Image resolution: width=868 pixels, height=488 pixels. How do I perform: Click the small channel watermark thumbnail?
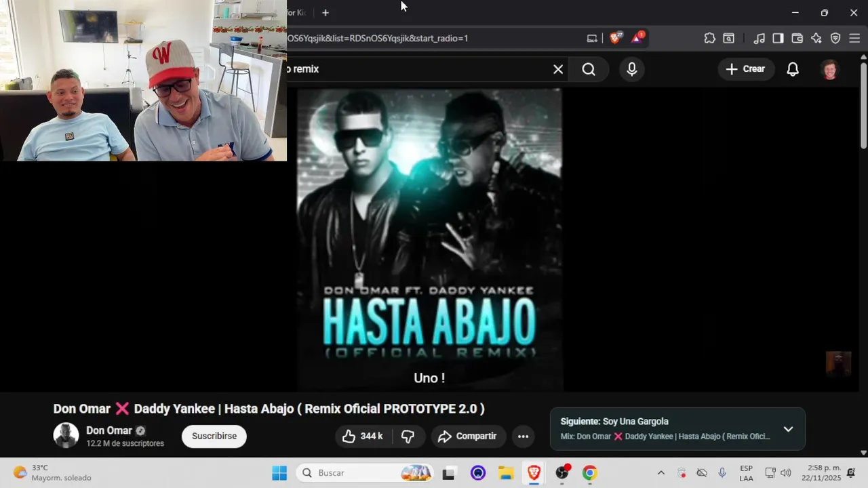(838, 363)
